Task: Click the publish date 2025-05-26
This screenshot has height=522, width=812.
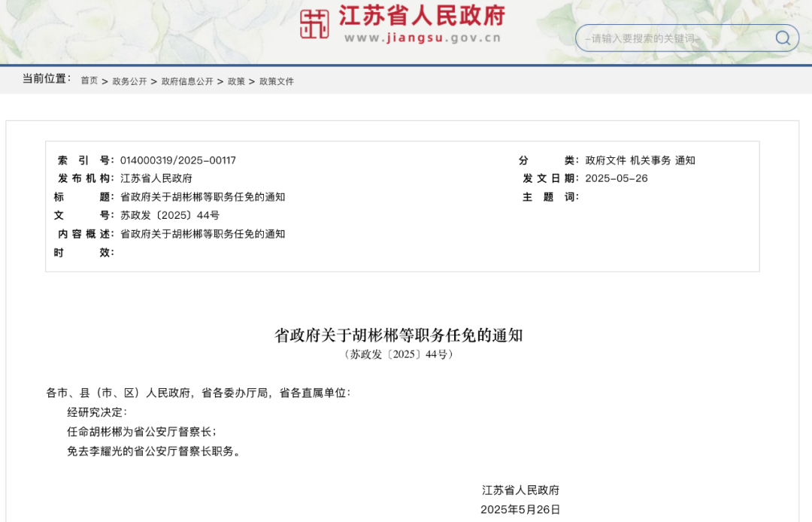Action: coord(617,178)
